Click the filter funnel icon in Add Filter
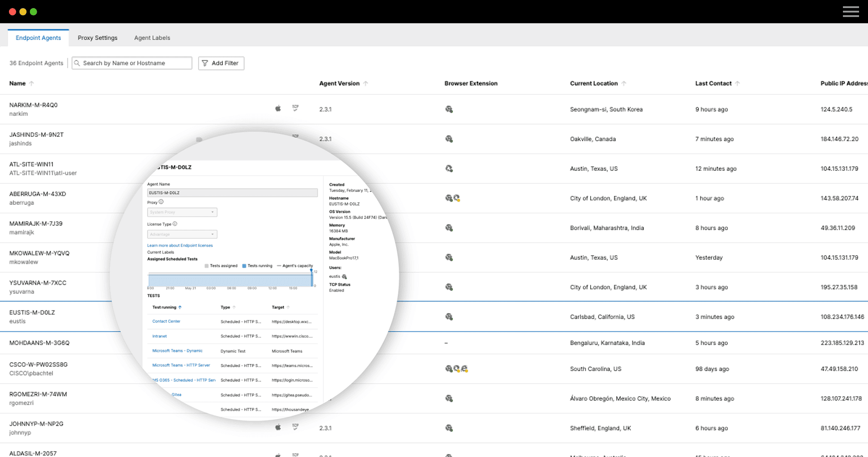This screenshot has width=868, height=457. click(x=205, y=63)
